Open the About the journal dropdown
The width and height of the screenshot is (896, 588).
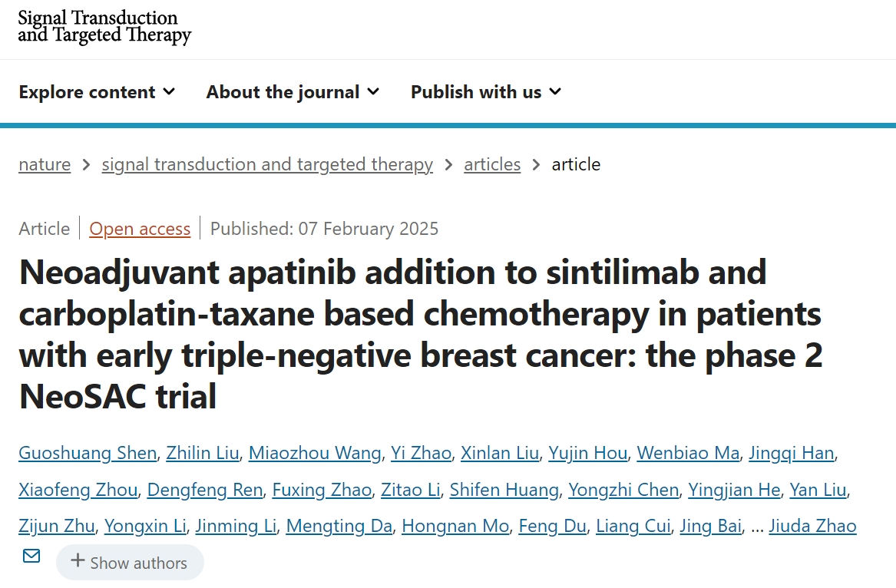(293, 92)
